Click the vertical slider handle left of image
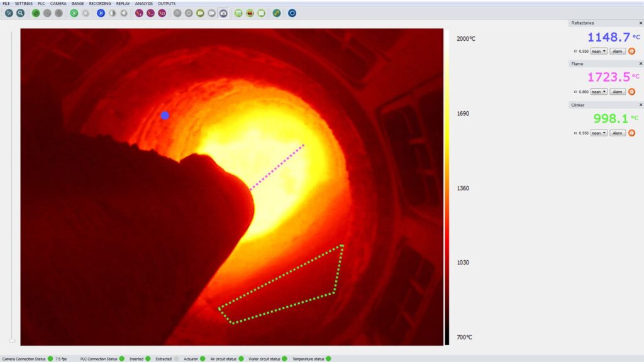The image size is (644, 362). click(x=12, y=340)
